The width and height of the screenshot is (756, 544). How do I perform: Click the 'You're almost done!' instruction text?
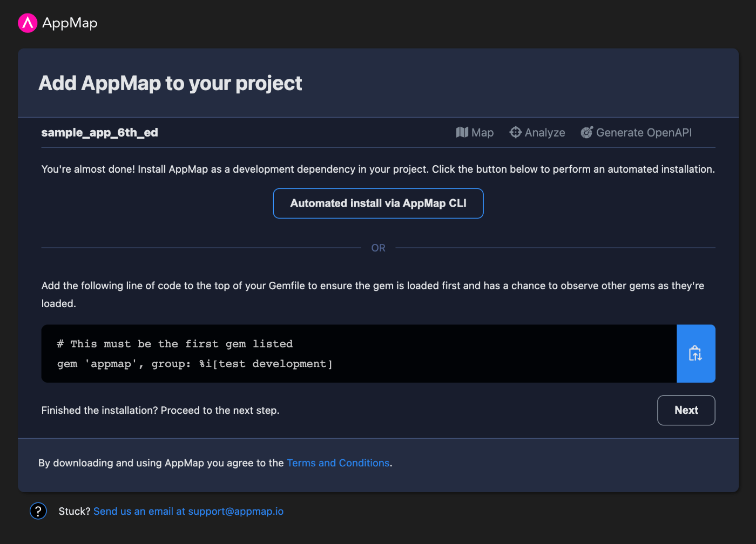[x=378, y=169]
